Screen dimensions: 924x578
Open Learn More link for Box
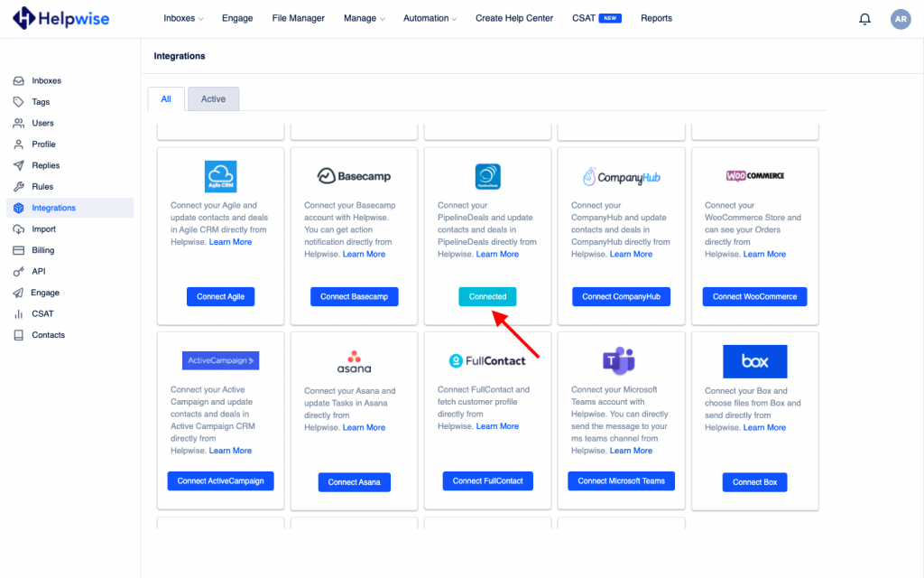764,427
